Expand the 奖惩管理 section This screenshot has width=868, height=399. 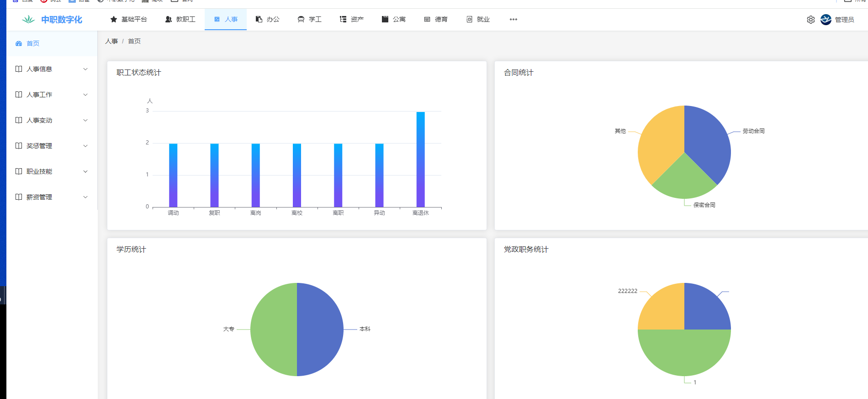(x=39, y=146)
